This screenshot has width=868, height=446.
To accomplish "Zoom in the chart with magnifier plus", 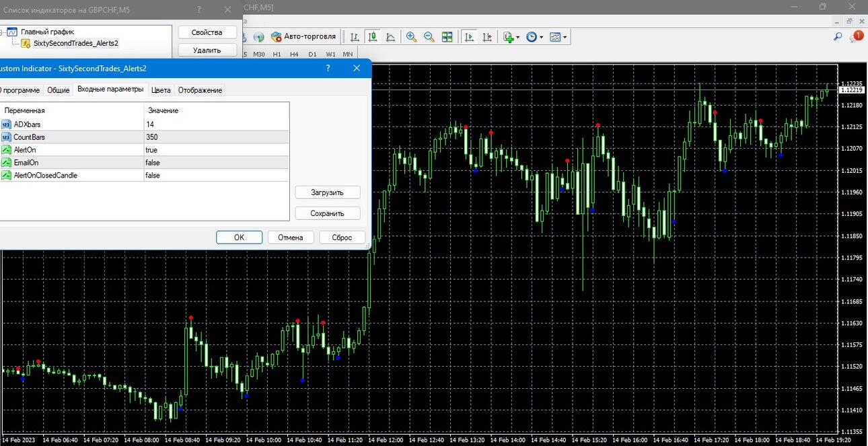I will 411,36.
